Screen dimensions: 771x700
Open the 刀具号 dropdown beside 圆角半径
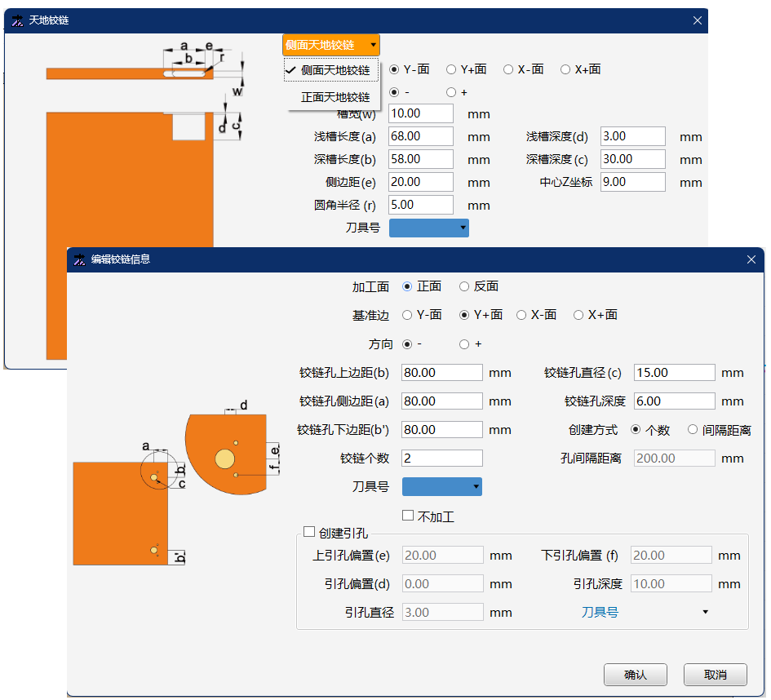click(x=429, y=228)
